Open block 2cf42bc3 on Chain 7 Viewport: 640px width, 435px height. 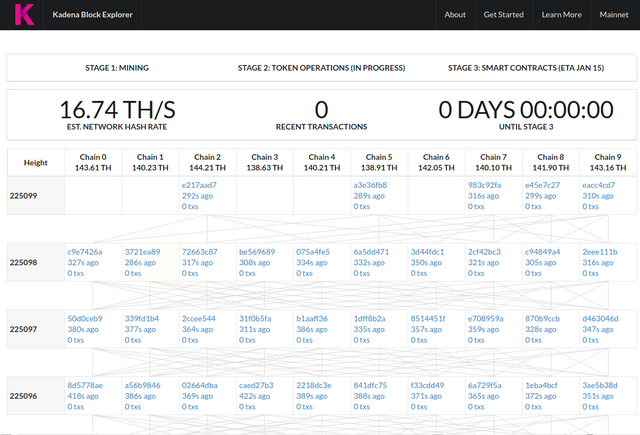tap(484, 252)
